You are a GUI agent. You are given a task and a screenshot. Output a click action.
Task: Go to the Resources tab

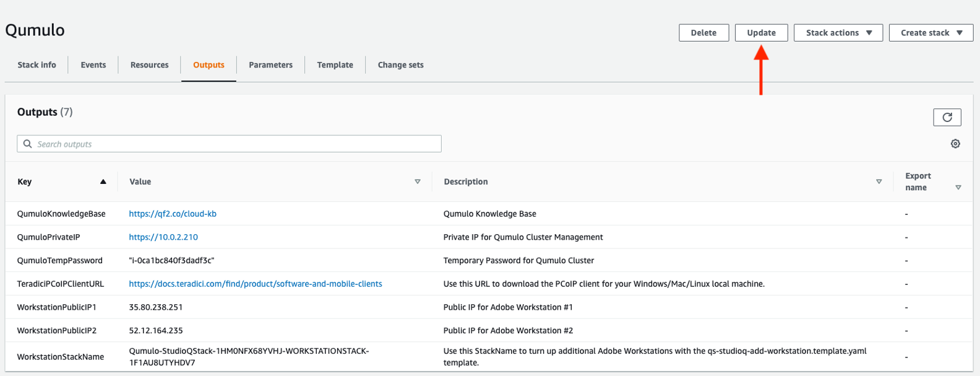[x=149, y=65]
